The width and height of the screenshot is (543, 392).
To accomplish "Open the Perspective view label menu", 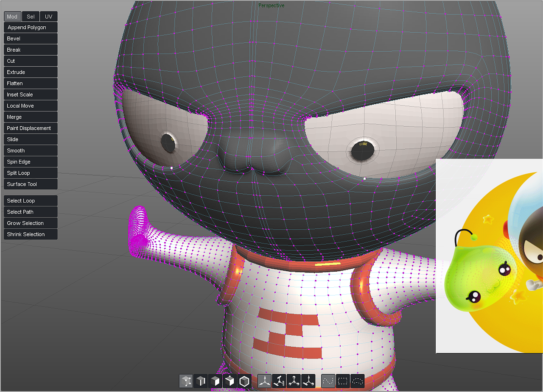I will (x=271, y=6).
